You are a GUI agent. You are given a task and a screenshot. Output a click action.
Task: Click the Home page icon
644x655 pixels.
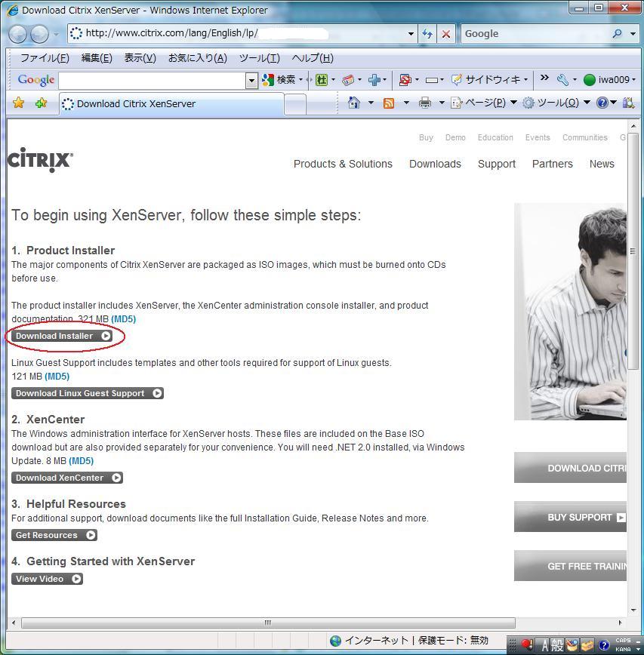coord(353,103)
